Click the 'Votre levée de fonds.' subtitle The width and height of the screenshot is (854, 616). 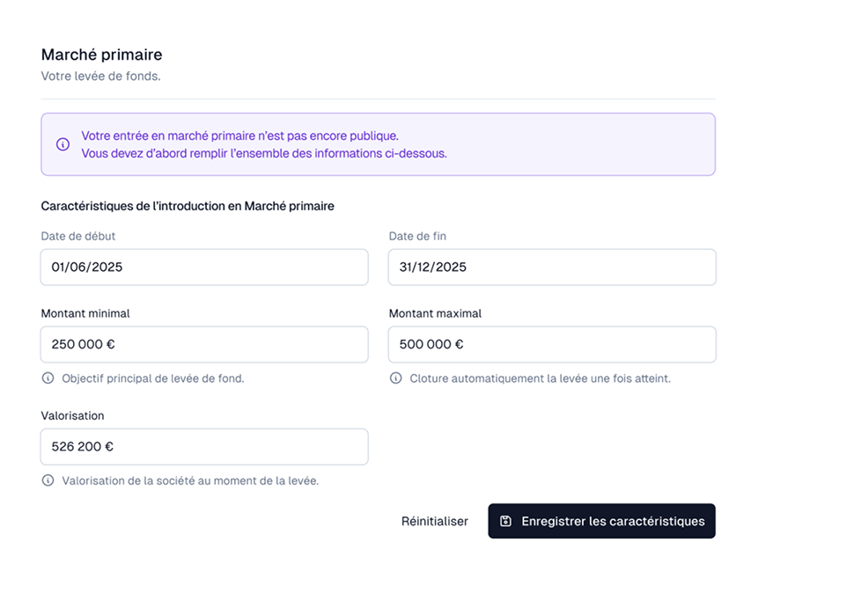pyautogui.click(x=100, y=77)
